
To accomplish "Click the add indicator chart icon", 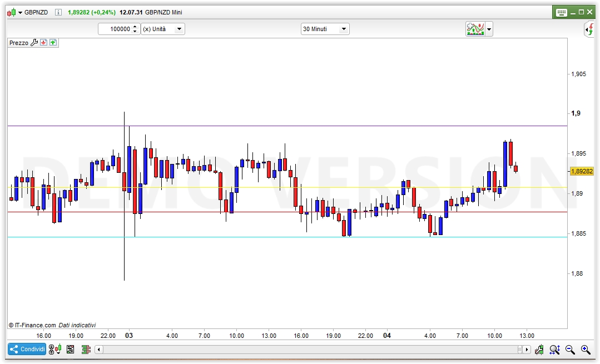I will pos(475,29).
